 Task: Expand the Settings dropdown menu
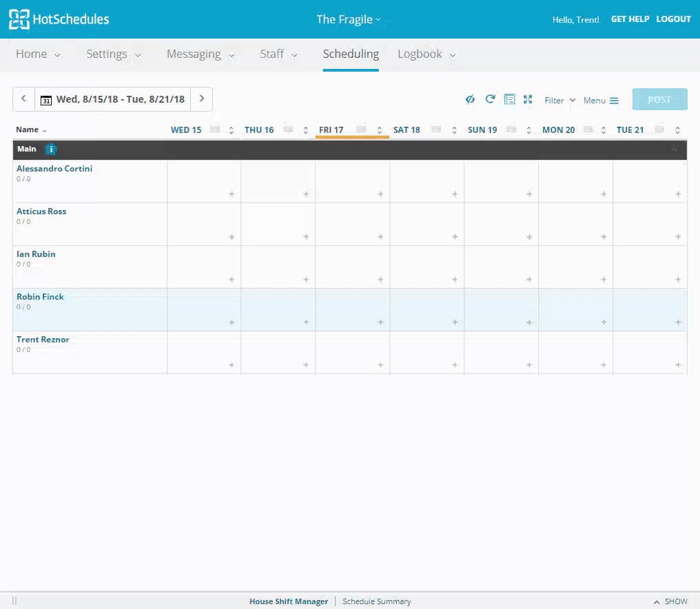tap(114, 54)
